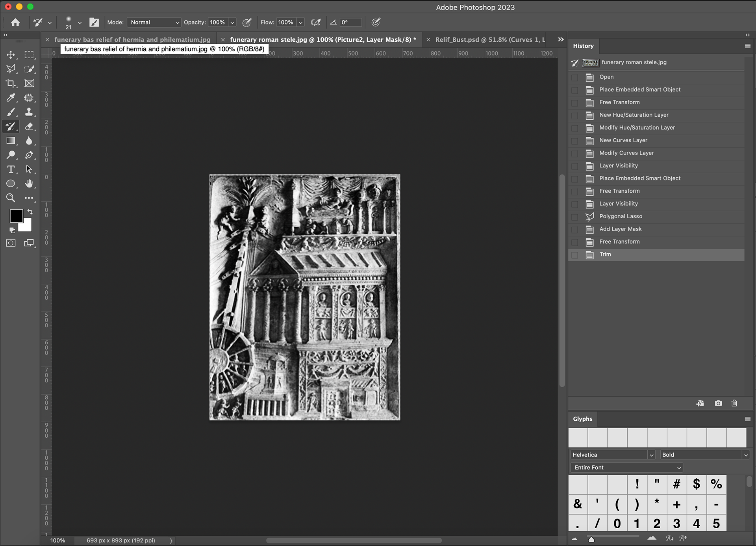This screenshot has width=756, height=546.
Task: Switch to Relif_Bust.psd document tab
Action: click(490, 40)
